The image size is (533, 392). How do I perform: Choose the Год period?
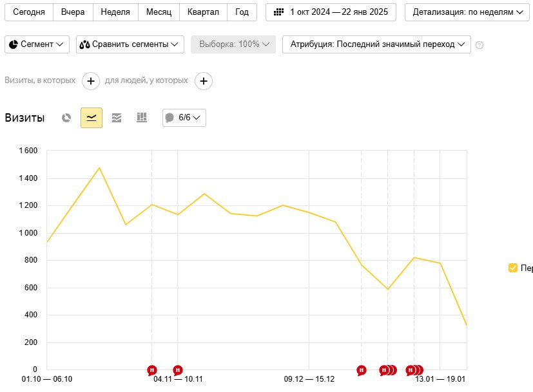point(242,12)
